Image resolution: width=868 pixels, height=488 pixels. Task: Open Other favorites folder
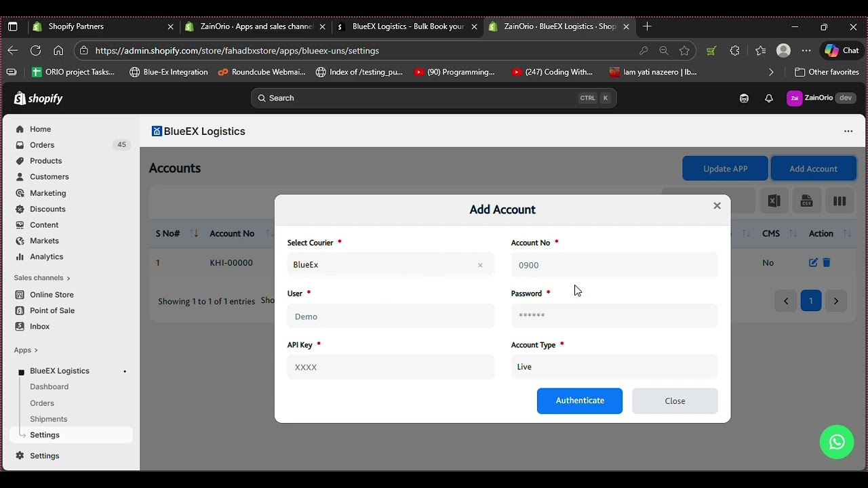pyautogui.click(x=827, y=72)
